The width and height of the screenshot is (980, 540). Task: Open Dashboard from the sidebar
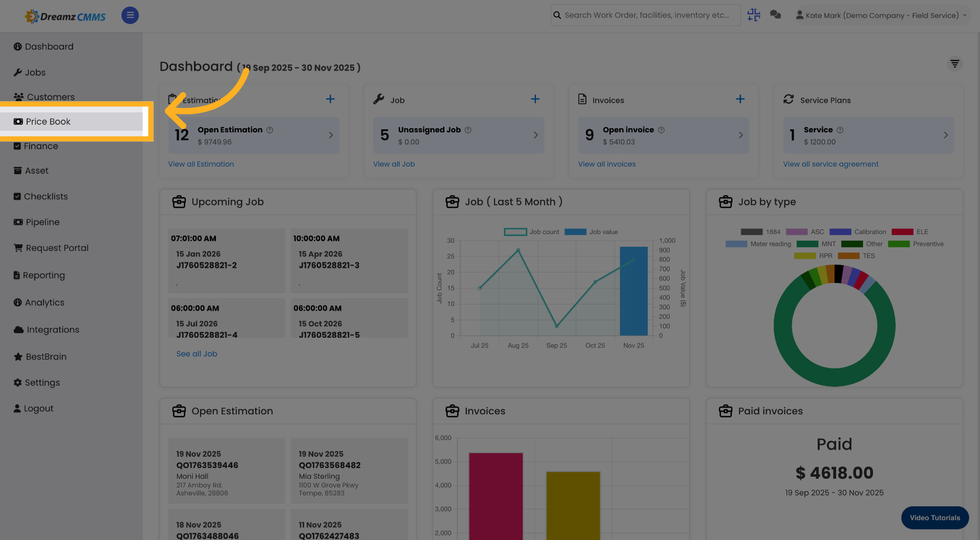[x=43, y=46]
